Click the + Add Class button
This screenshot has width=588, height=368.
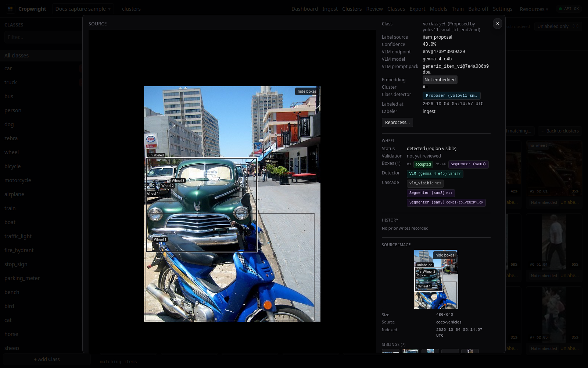(47, 360)
